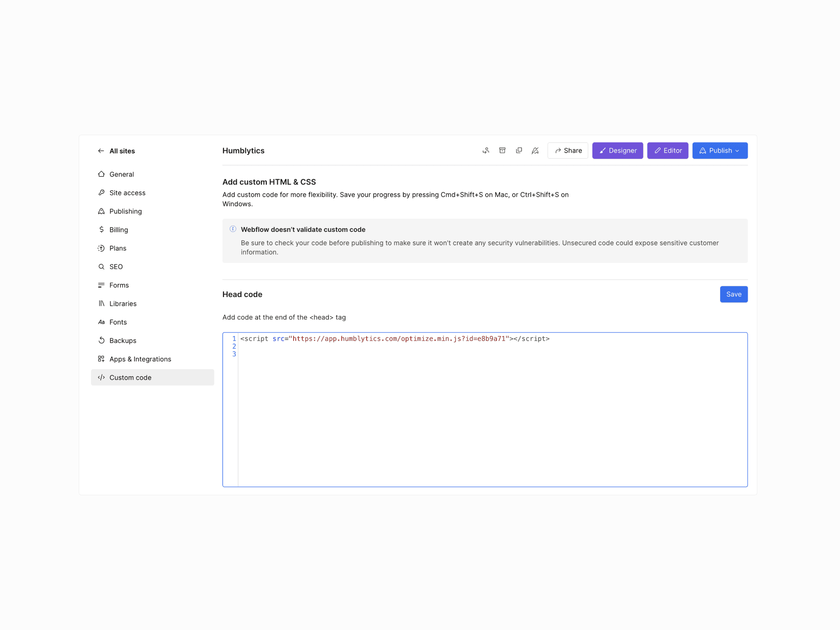The height and width of the screenshot is (630, 840).
Task: Click the rocket icon next to Publishing
Action: pos(101,211)
